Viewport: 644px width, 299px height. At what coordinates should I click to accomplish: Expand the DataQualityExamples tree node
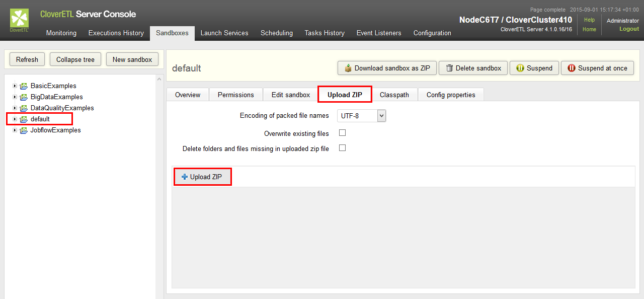click(15, 108)
